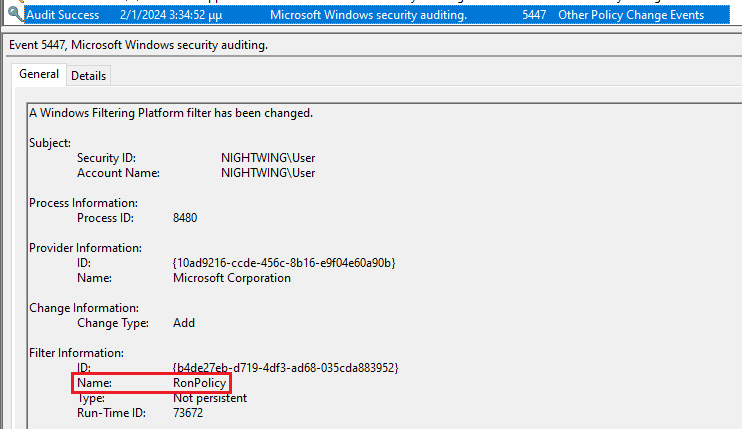Click the provider name Microsoft Corporation
Image resolution: width=742 pixels, height=429 pixels.
pos(232,278)
